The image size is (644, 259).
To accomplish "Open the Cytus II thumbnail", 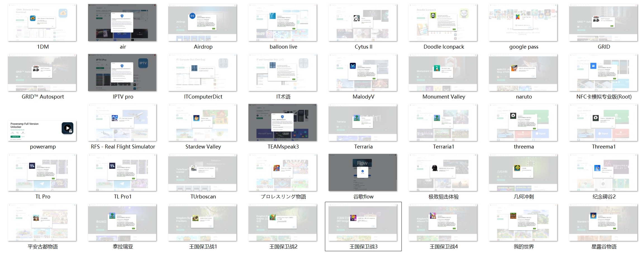I will tap(363, 23).
